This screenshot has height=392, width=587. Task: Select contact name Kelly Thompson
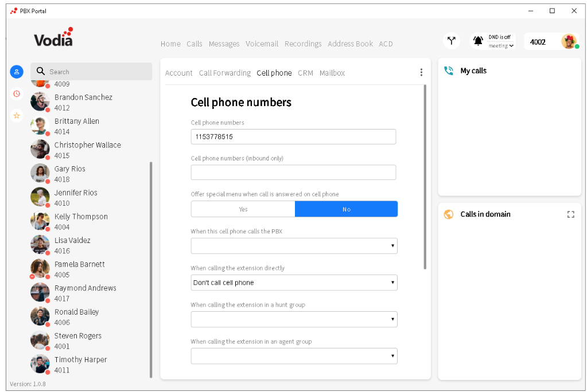click(81, 217)
